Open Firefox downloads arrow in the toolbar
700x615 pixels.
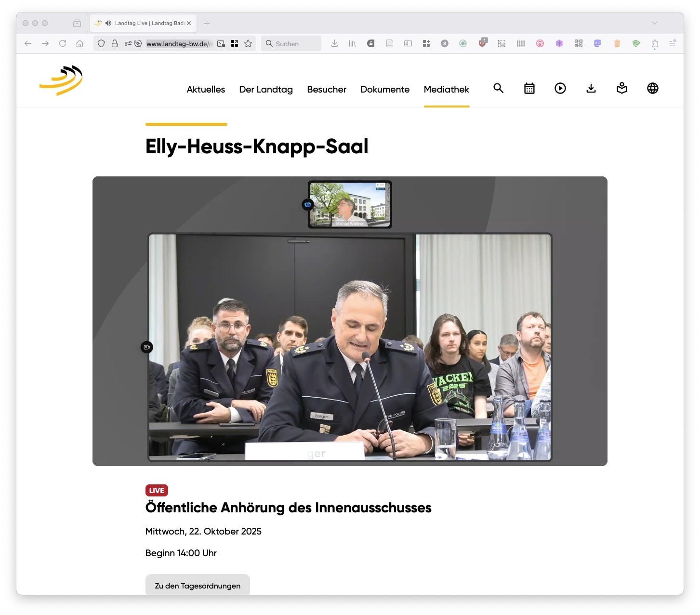tap(334, 43)
